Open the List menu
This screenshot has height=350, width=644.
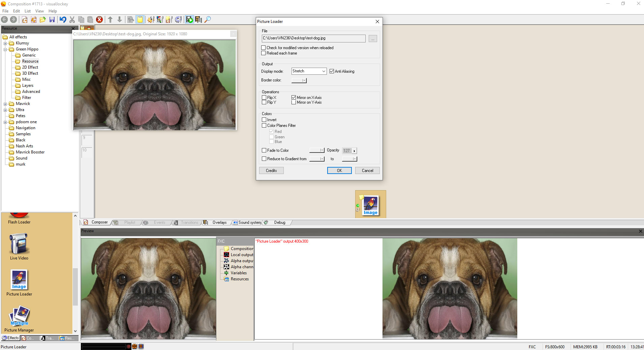[x=28, y=11]
